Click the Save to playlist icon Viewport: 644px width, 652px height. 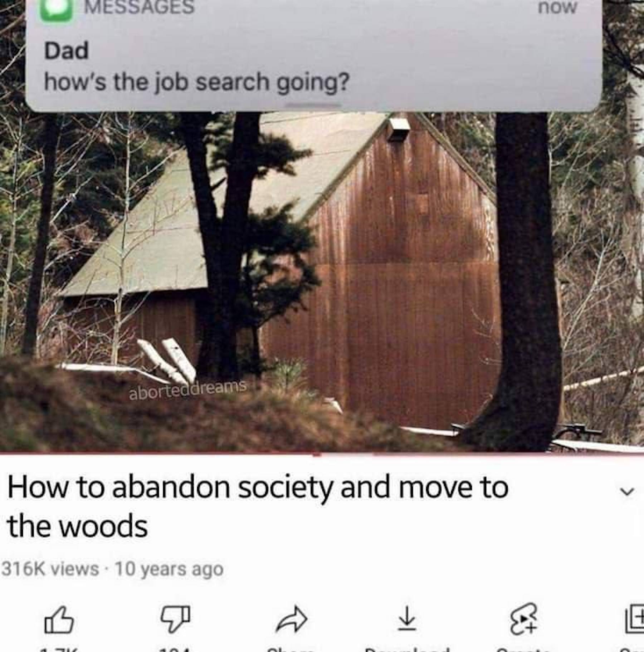(635, 619)
